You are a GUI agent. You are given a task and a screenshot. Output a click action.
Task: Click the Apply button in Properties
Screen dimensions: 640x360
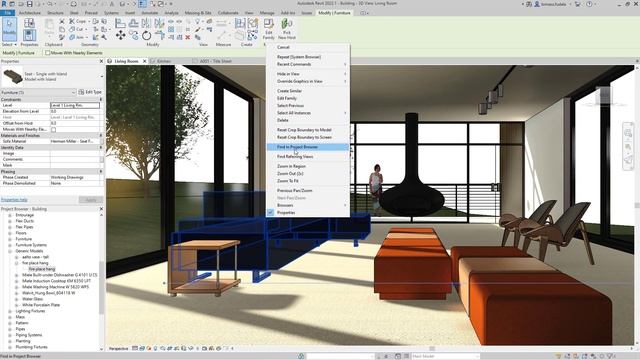pyautogui.click(x=91, y=200)
